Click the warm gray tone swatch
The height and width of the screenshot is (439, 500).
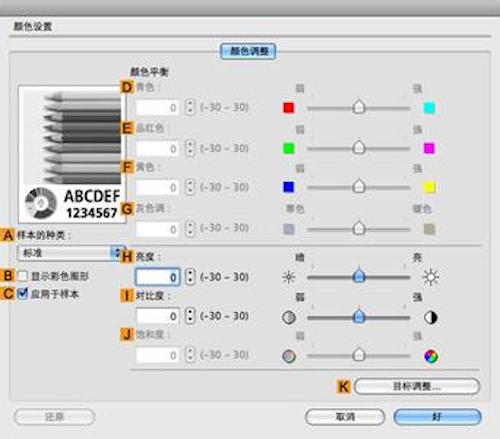click(x=429, y=229)
